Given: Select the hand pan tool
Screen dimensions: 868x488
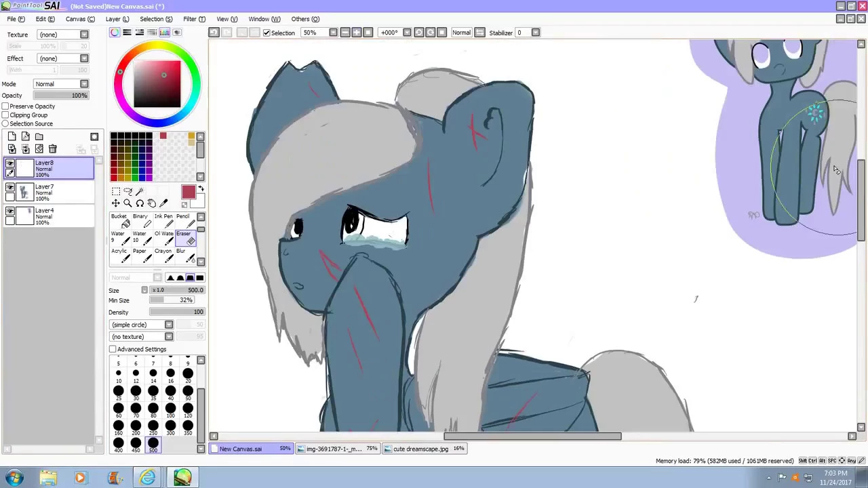Looking at the screenshot, I should point(151,203).
